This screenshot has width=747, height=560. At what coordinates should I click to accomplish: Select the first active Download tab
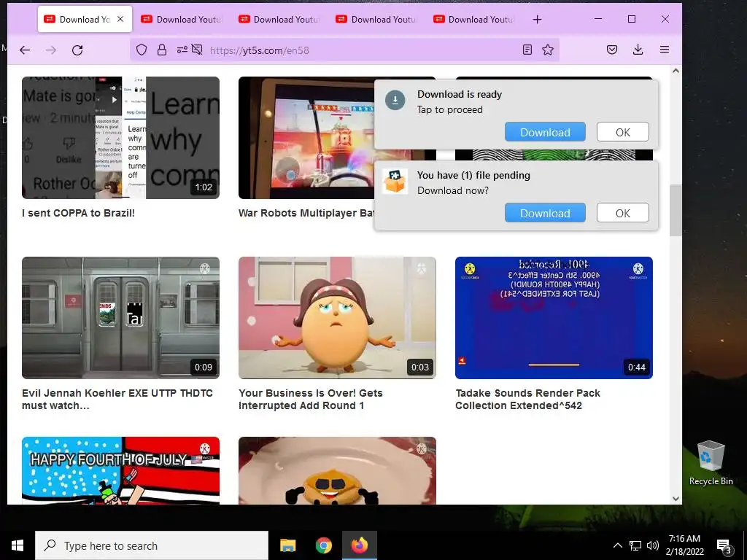tap(85, 20)
